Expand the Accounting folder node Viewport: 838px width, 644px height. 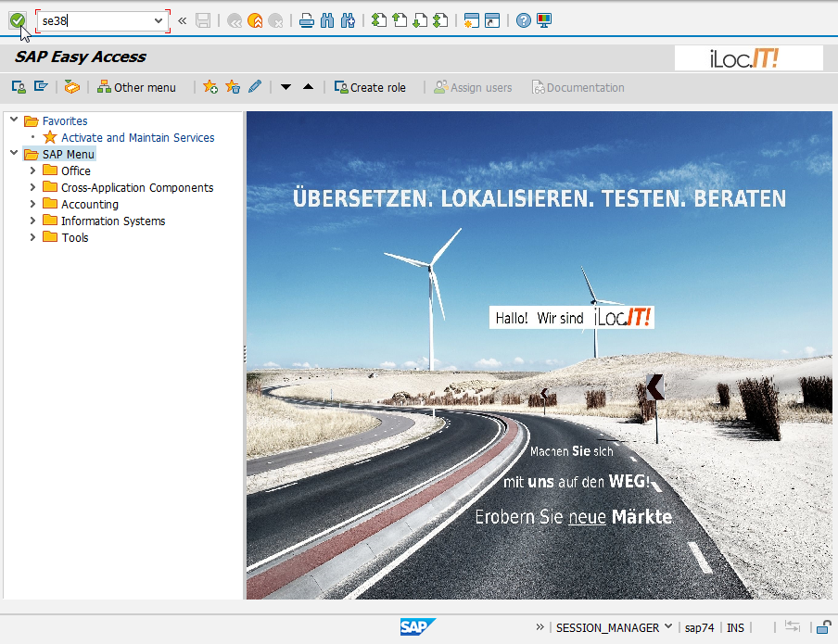click(33, 204)
